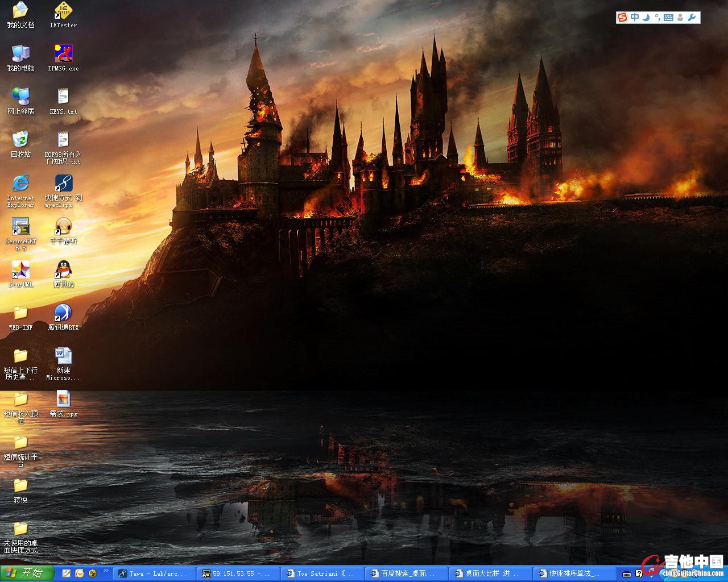The height and width of the screenshot is (582, 728).
Task: Toggle the half/full-width moon icon
Action: (x=646, y=18)
